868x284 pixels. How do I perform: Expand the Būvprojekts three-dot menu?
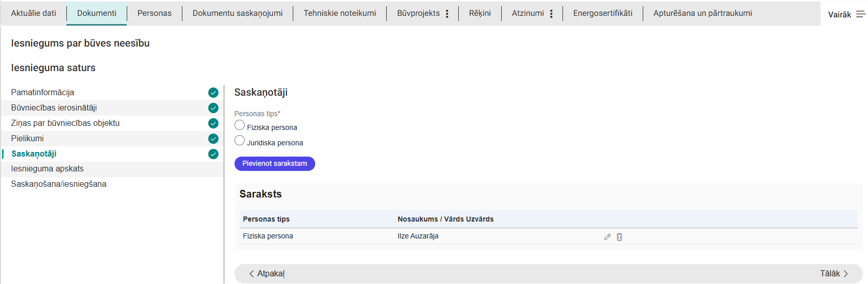point(447,14)
